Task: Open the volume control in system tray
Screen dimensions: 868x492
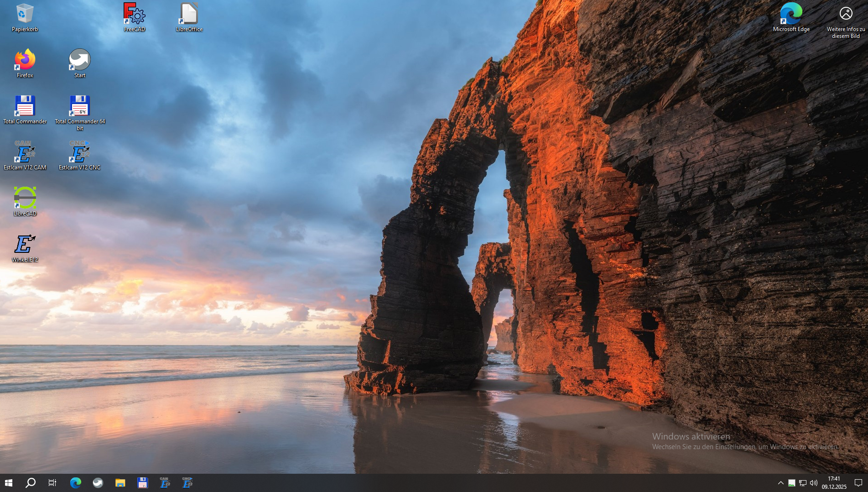Action: [x=814, y=483]
